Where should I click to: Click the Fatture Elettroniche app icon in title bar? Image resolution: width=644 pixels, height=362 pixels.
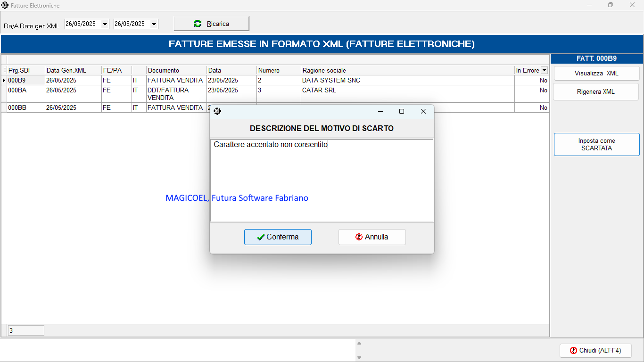coord(5,5)
